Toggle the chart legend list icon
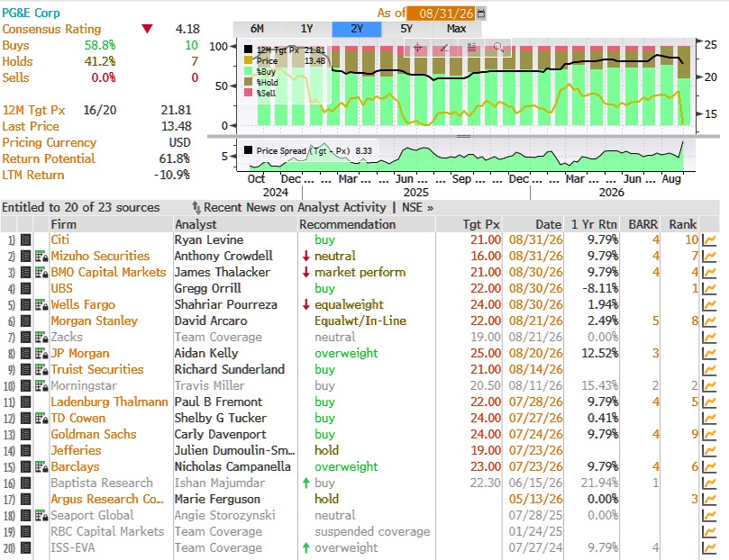729x560 pixels. [471, 48]
